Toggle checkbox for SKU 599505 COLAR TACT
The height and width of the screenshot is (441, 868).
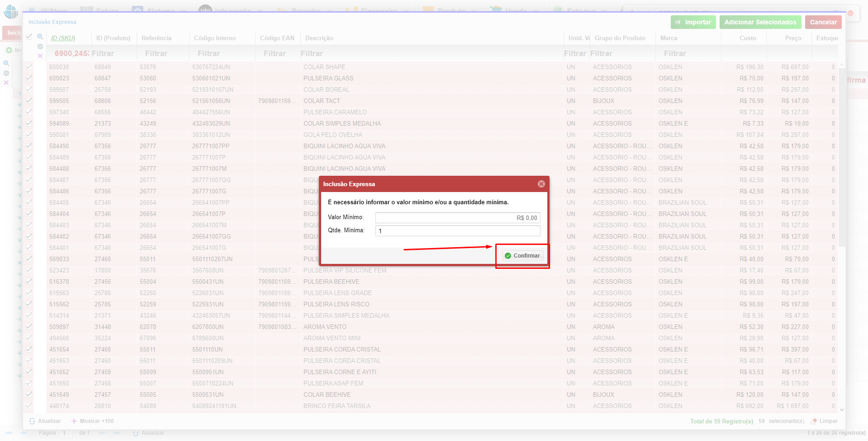pos(29,101)
